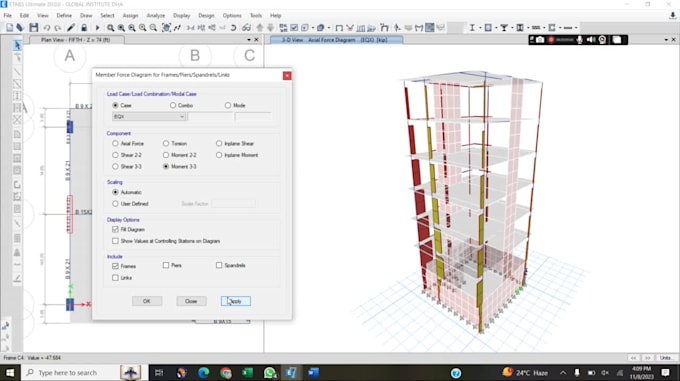The width and height of the screenshot is (680, 381).
Task: Click the I-beam section icon in the toolbar
Action: click(x=472, y=28)
